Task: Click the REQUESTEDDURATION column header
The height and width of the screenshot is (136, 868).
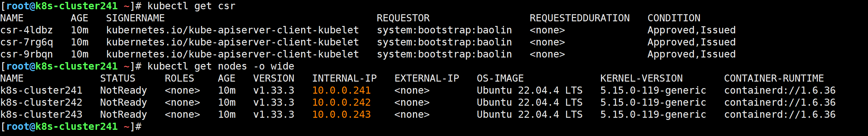Action: coord(579,18)
